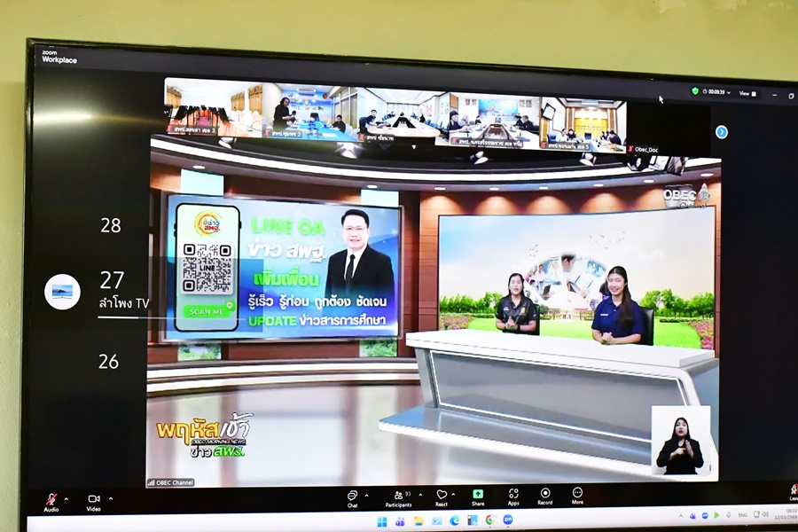Select the first participant video thumbnail

click(192, 113)
